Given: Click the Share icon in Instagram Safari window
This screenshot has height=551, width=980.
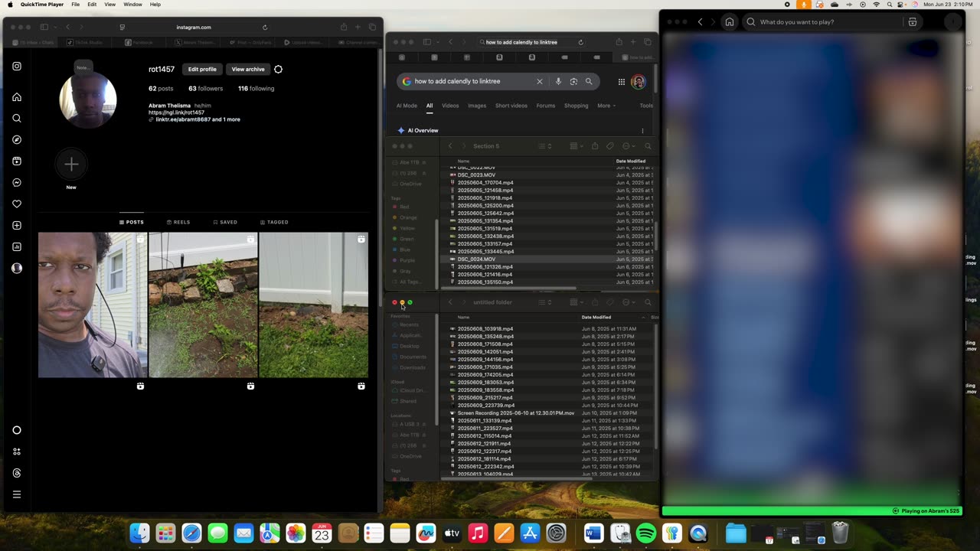Looking at the screenshot, I should click(x=344, y=28).
